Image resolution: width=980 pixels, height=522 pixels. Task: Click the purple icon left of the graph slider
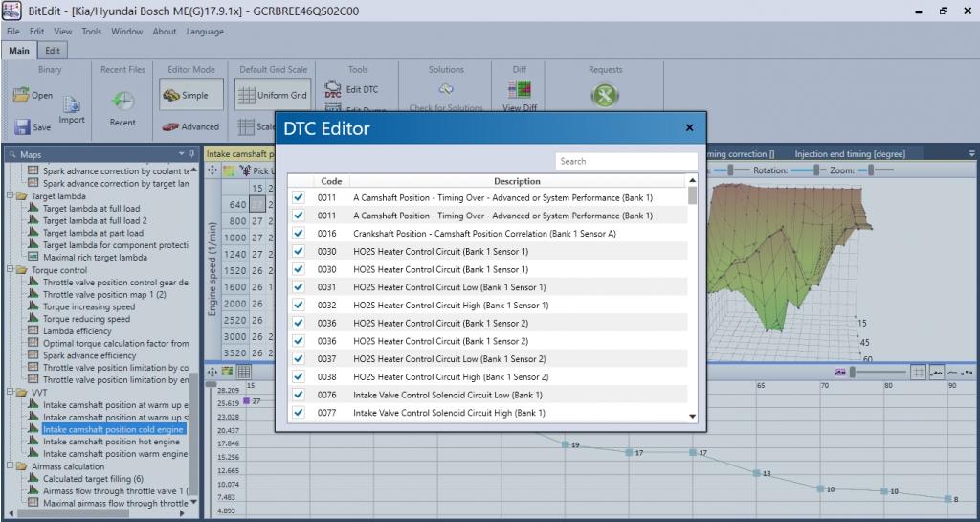coord(840,372)
